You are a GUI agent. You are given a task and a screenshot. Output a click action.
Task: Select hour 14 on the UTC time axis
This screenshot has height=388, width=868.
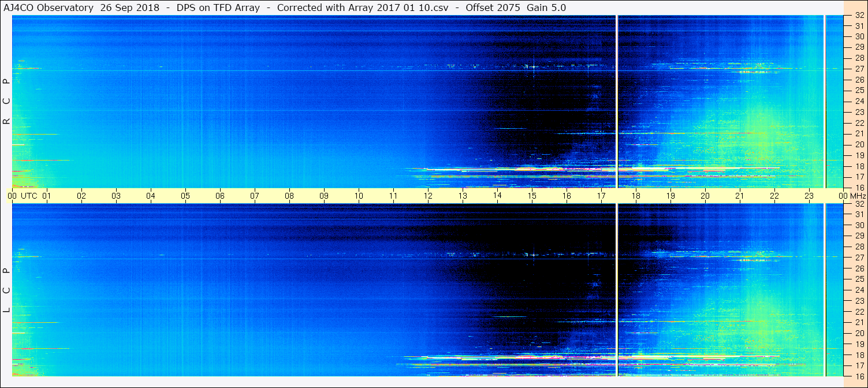click(x=497, y=196)
